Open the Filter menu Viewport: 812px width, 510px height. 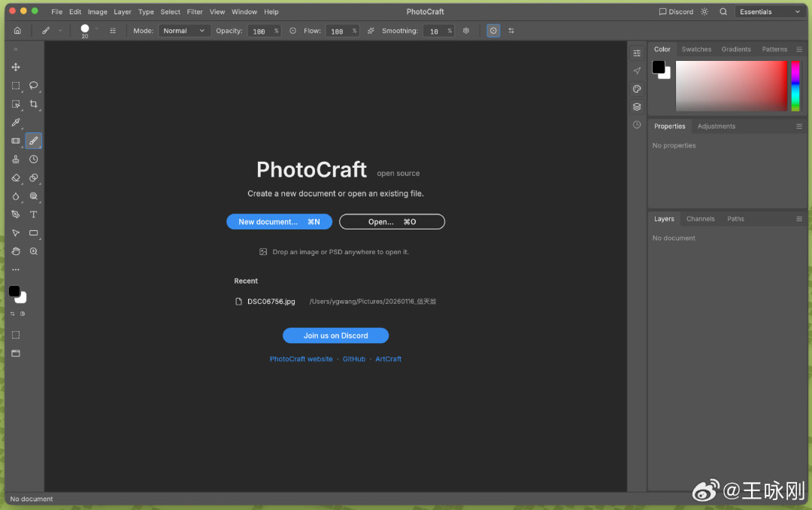tap(195, 11)
